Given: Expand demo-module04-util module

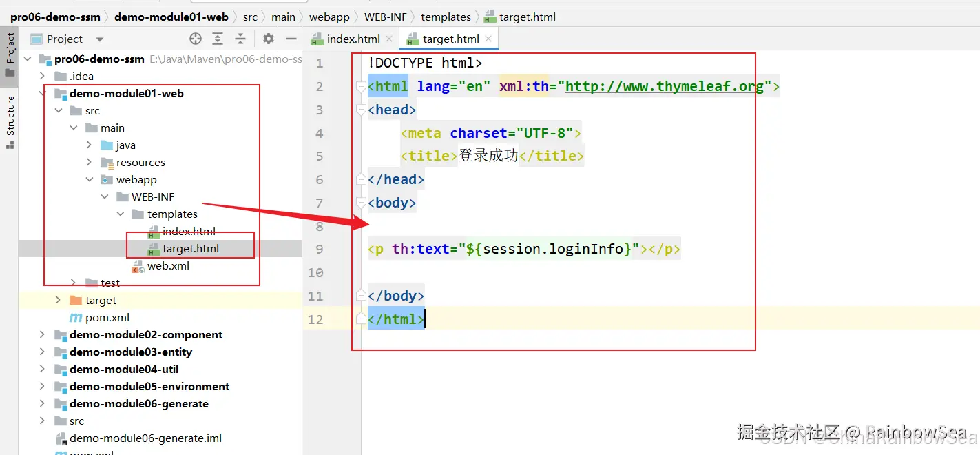Looking at the screenshot, I should pos(43,370).
